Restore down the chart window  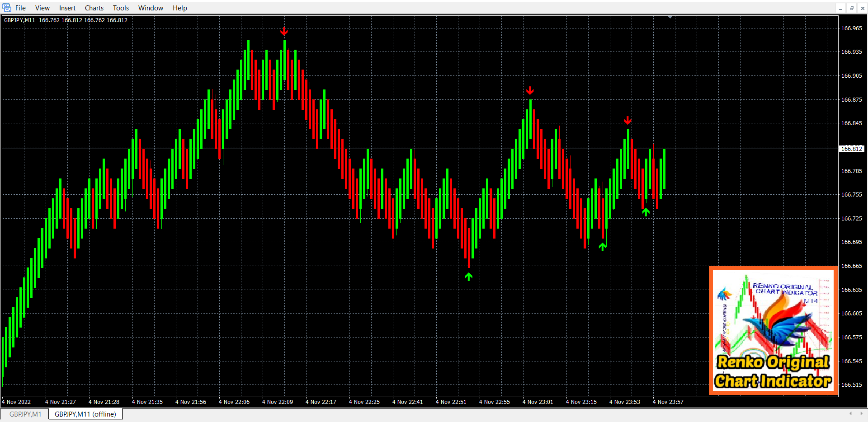(x=851, y=8)
